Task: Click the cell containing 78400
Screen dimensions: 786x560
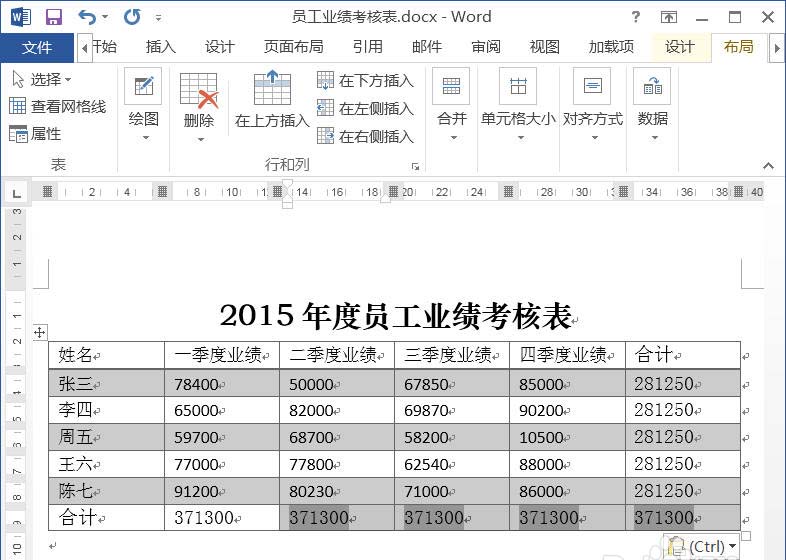Action: (222, 384)
